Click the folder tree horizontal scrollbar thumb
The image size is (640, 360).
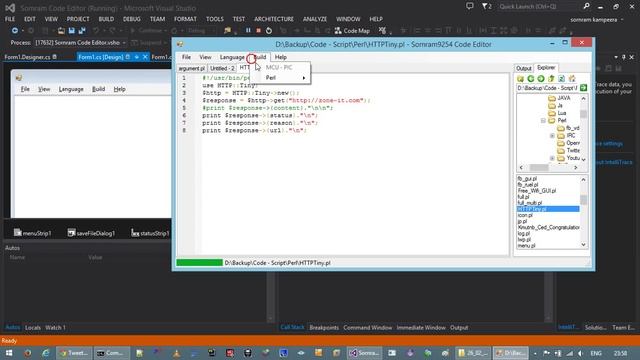tap(539, 168)
